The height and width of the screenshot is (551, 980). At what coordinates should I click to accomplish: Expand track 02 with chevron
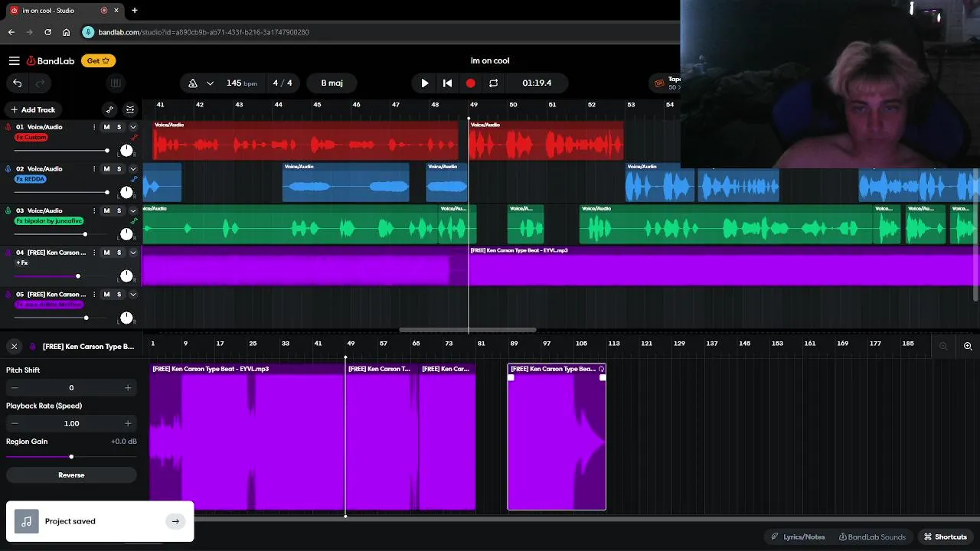pyautogui.click(x=132, y=168)
